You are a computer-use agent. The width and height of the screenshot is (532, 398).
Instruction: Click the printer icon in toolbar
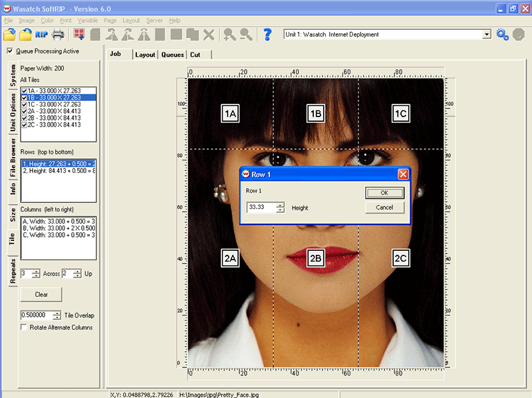pos(59,34)
